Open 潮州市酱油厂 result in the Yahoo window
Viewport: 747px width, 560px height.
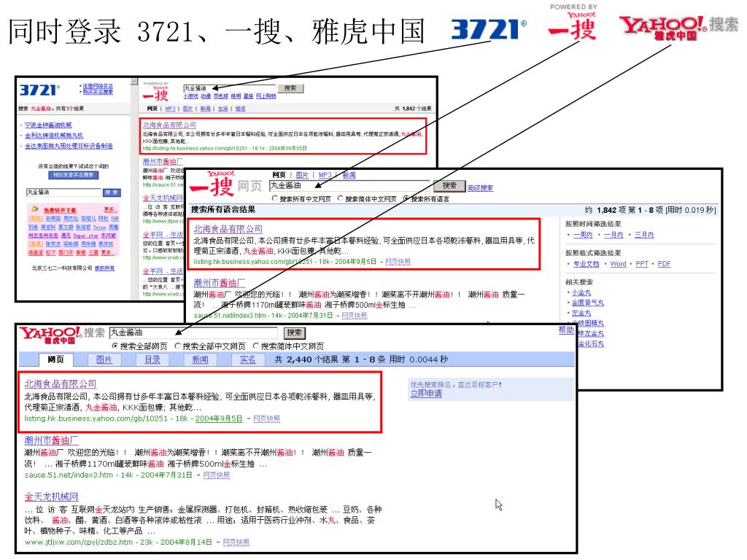52,440
